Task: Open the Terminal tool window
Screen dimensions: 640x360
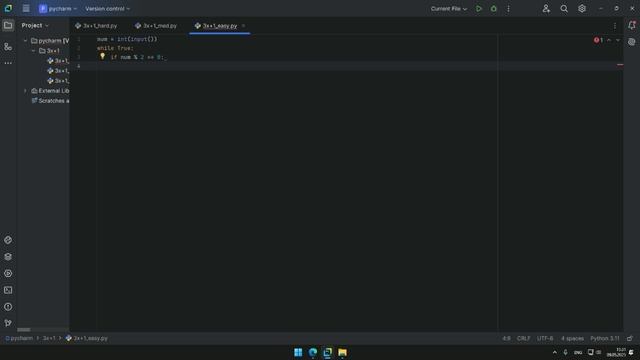Action: pyautogui.click(x=8, y=290)
